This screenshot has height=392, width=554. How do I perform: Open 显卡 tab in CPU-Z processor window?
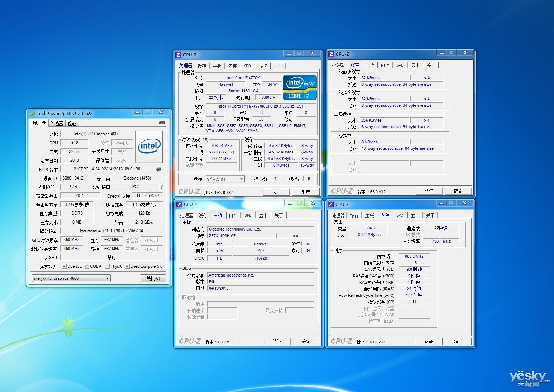263,66
